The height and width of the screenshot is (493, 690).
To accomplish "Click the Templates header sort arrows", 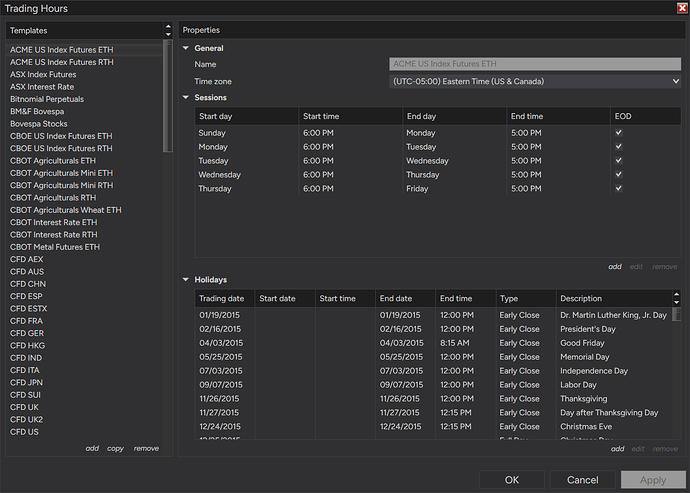I will click(168, 30).
